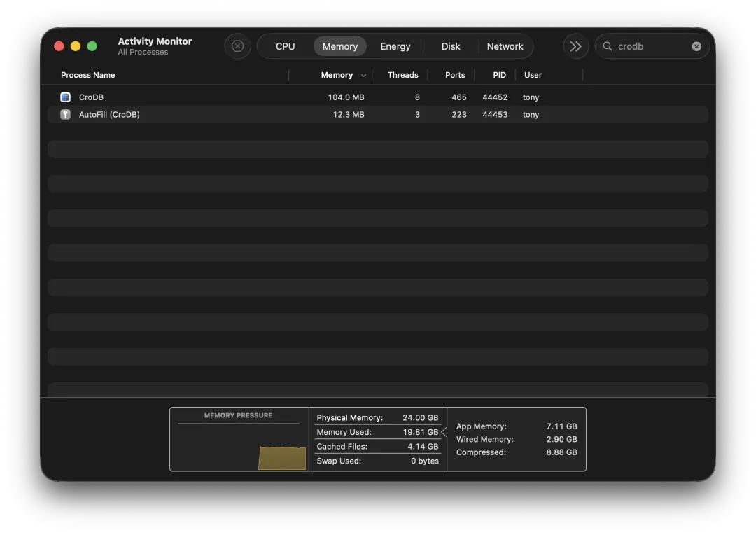This screenshot has width=756, height=535.
Task: Click the stop process (x) toolbar icon
Action: (x=237, y=46)
